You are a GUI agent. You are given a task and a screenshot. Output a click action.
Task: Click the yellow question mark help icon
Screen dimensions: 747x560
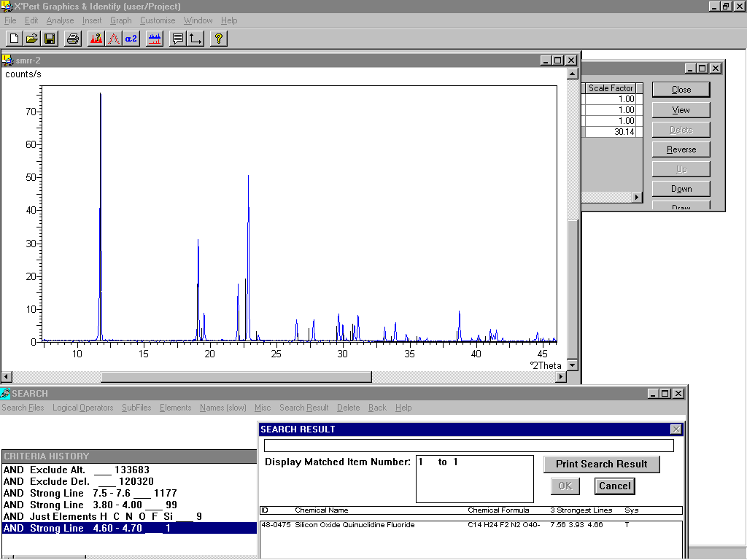pos(218,39)
